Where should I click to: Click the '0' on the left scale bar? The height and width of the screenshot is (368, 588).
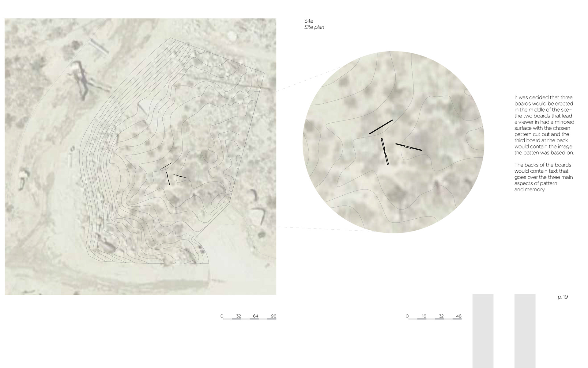pyautogui.click(x=222, y=316)
